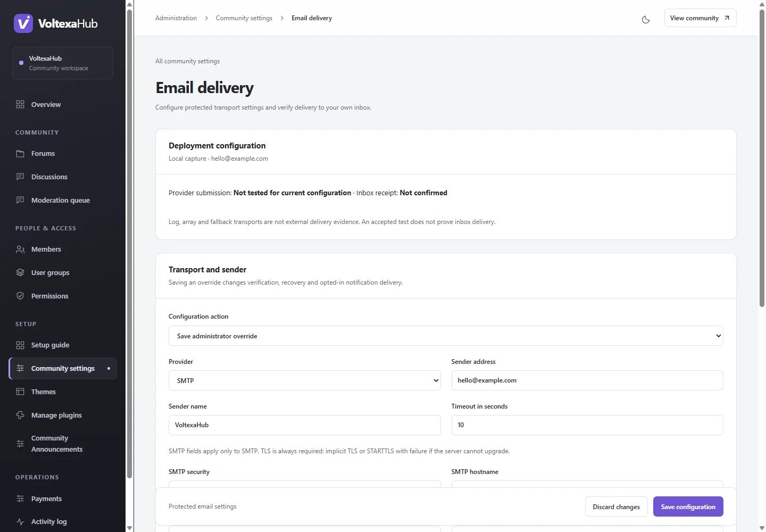Click the Moderation queue icon
Screen dimensions: 766x532
tap(20, 200)
